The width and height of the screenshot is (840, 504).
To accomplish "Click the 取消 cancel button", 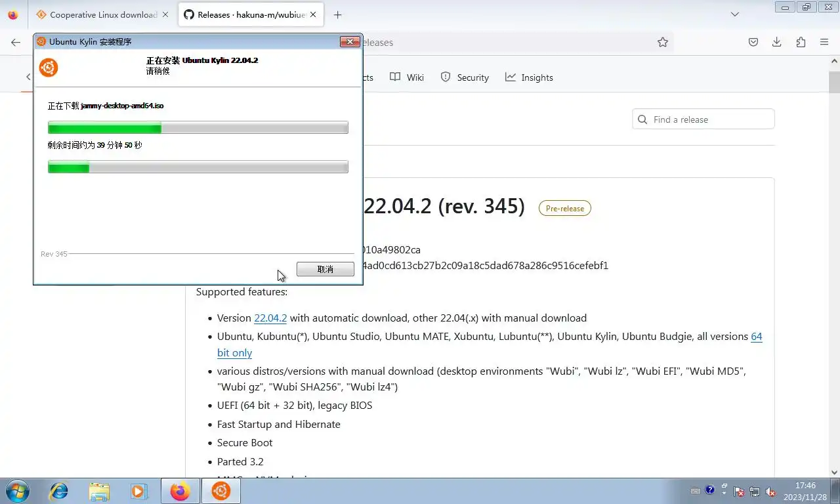I will (325, 269).
